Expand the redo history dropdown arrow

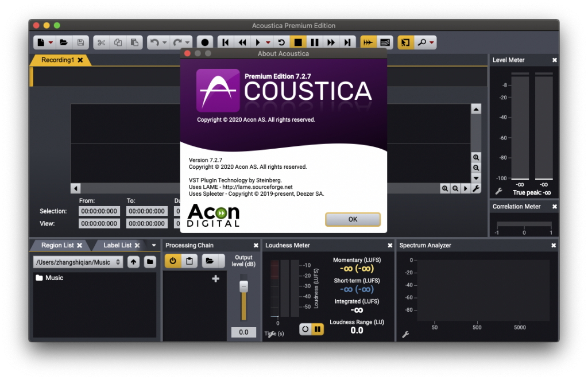pyautogui.click(x=187, y=42)
